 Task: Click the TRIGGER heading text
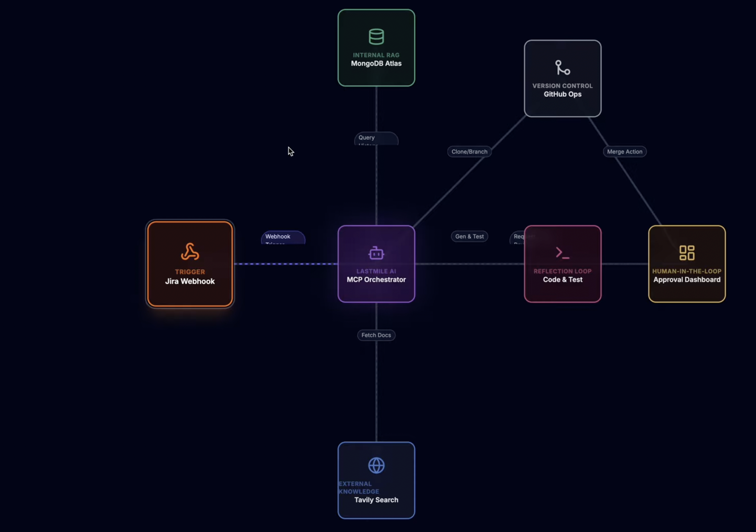pos(190,272)
